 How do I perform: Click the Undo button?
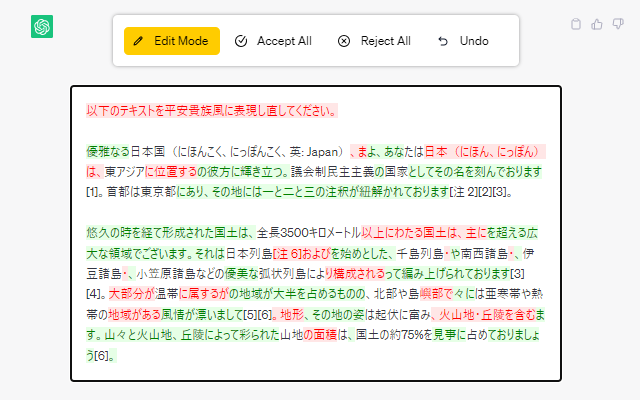pos(463,41)
